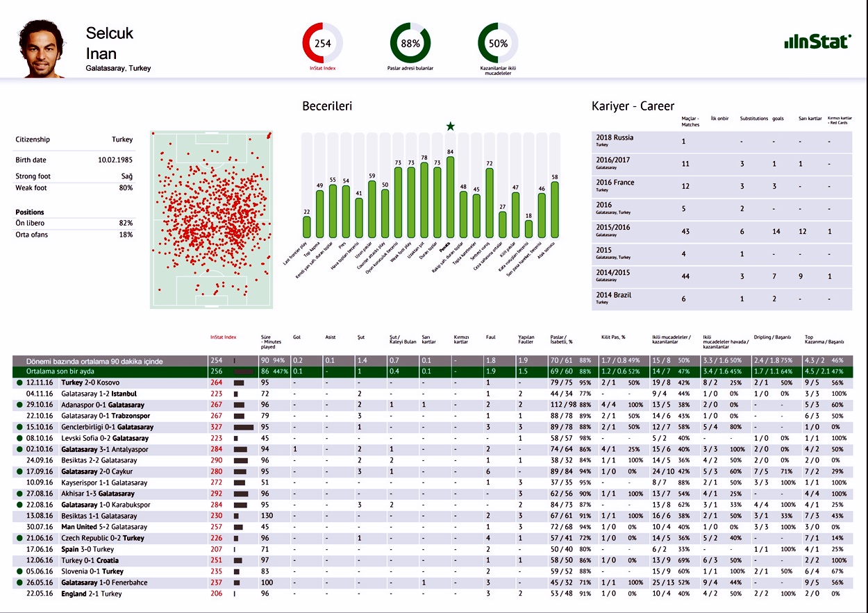The height and width of the screenshot is (613, 868).
Task: Select the Ortalama son bir ayda row
Action: point(433,371)
